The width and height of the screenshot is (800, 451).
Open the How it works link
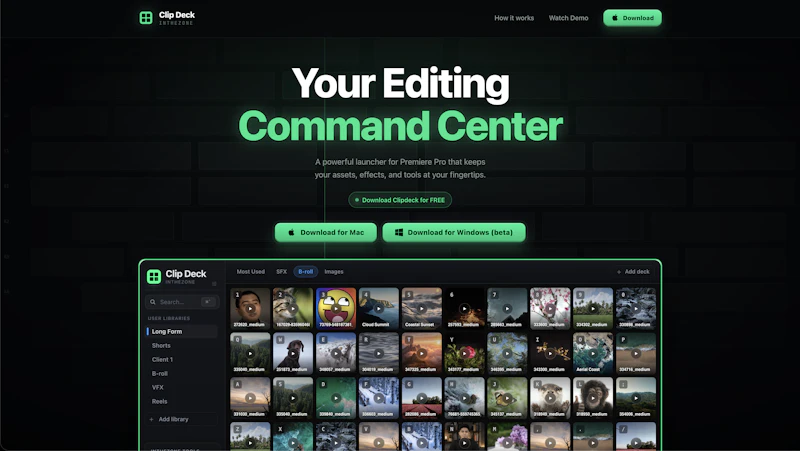pos(514,18)
